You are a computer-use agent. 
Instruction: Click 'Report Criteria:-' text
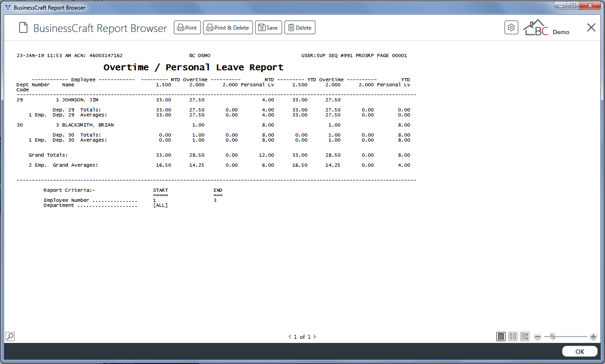coord(69,190)
